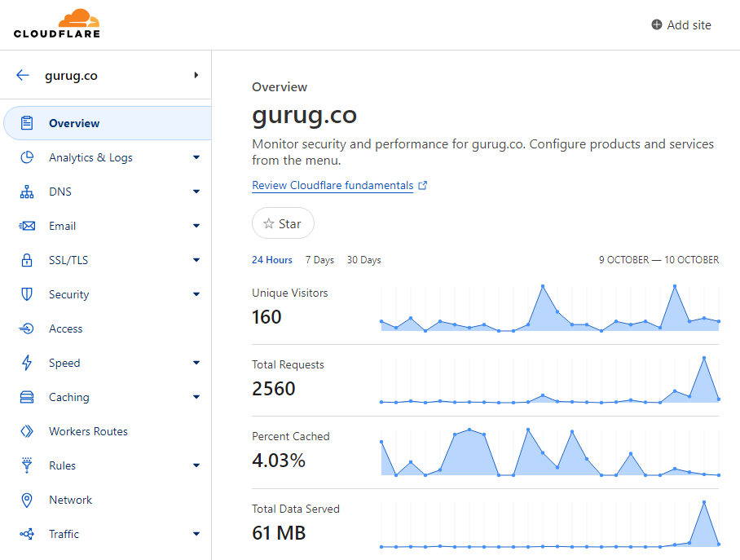
Task: Click the Cloudflare logo
Action: pyautogui.click(x=56, y=24)
